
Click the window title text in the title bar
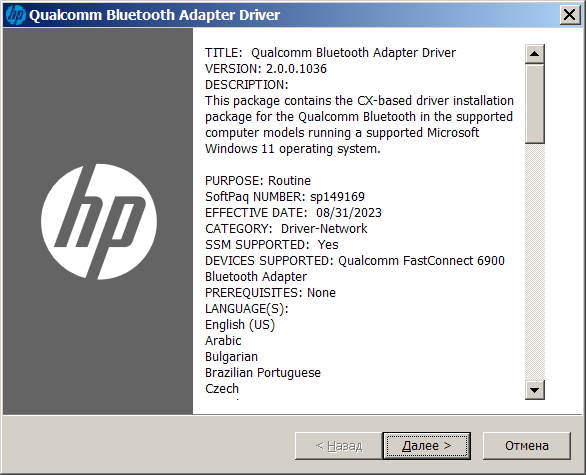(x=154, y=15)
